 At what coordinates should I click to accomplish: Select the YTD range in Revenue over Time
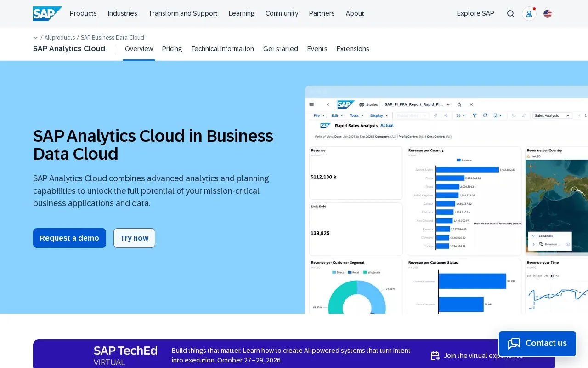[546, 276]
